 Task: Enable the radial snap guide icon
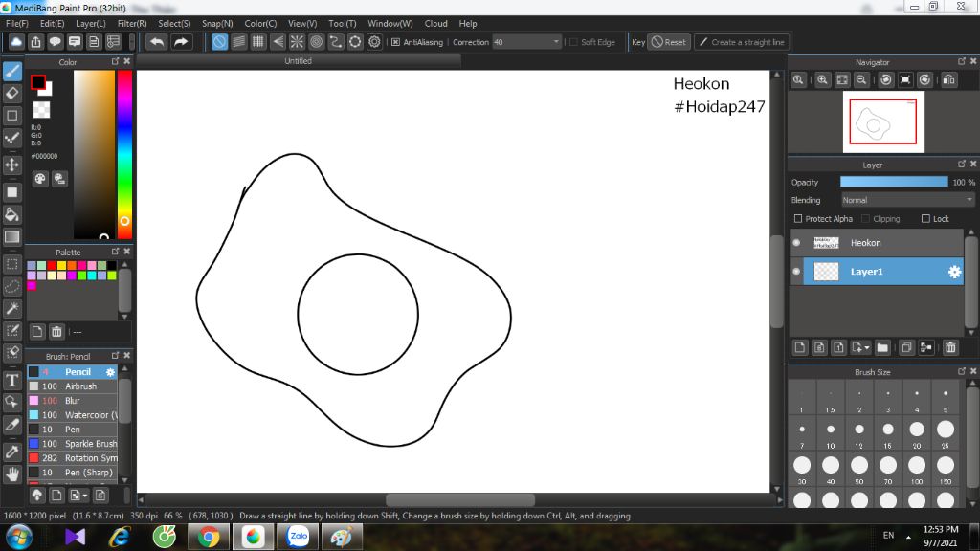click(x=297, y=42)
